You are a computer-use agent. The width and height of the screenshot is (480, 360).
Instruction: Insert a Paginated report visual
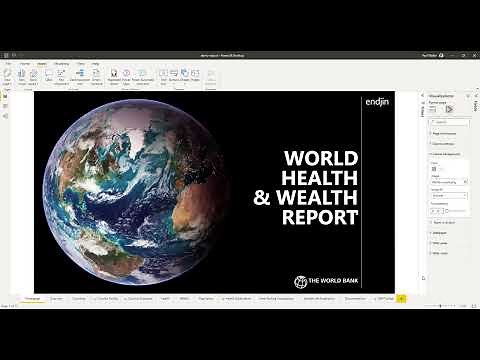(x=114, y=77)
